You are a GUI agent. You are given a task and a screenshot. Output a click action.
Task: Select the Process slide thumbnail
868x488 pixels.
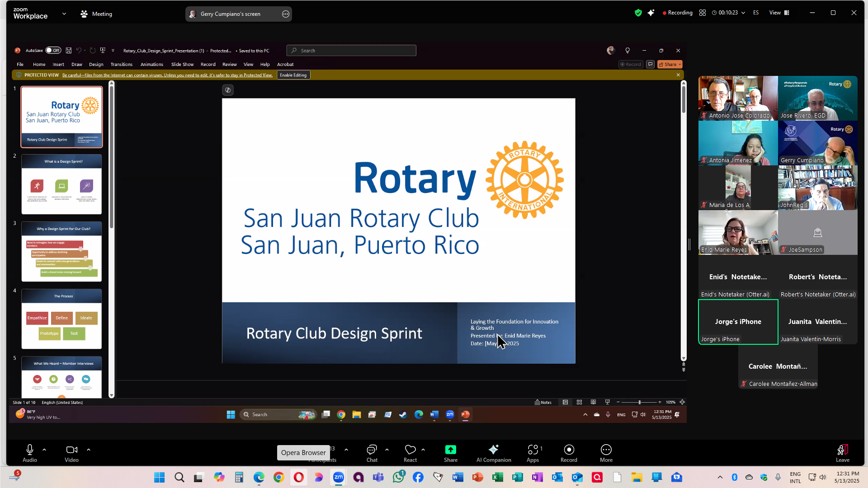[x=61, y=319]
